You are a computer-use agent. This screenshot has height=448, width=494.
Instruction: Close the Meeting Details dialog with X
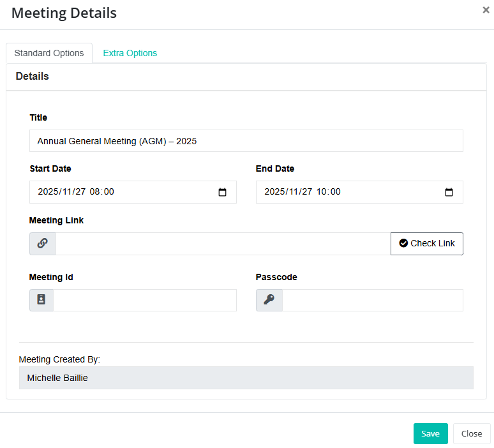pos(486,10)
